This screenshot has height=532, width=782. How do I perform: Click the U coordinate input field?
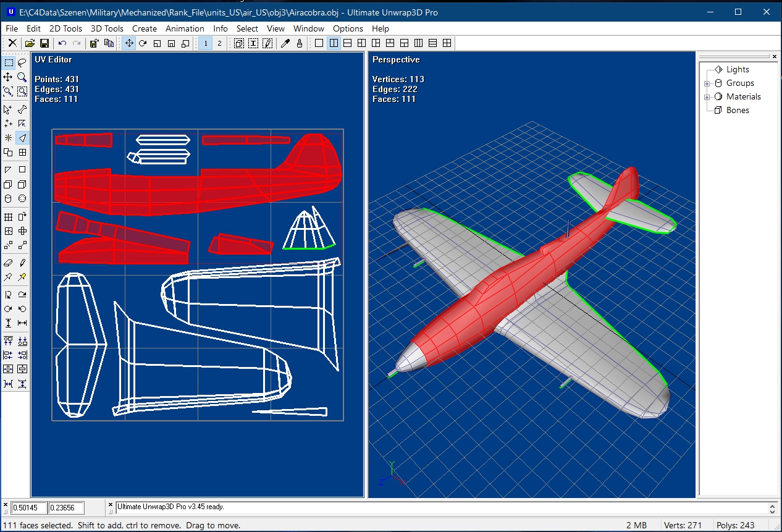point(28,508)
